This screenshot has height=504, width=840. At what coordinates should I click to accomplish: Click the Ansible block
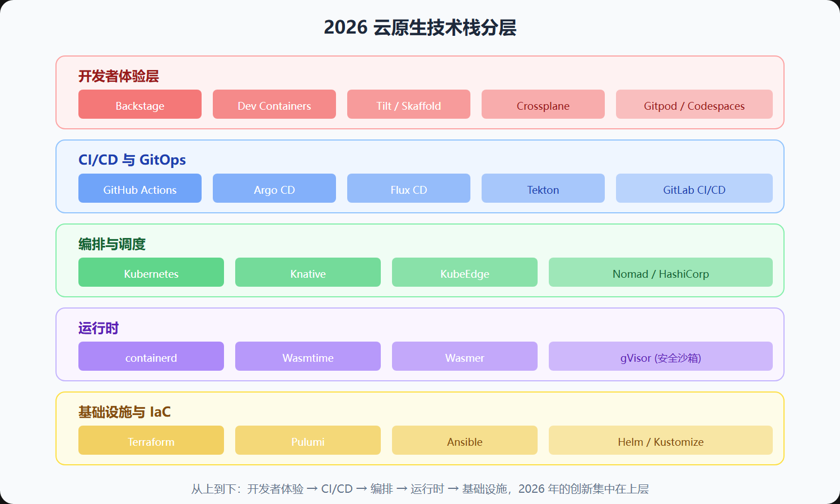tap(465, 440)
